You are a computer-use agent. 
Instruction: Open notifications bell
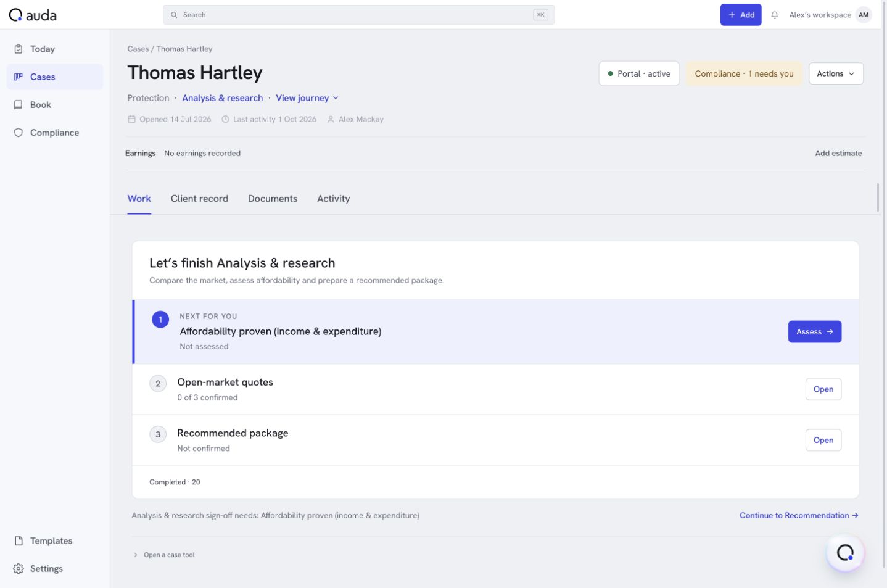[775, 15]
